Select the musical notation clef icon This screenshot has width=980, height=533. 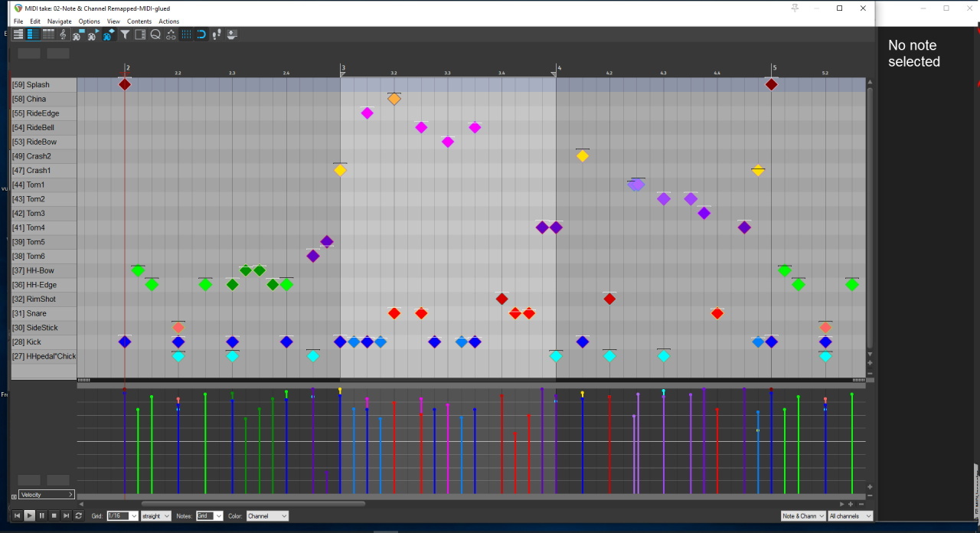[64, 34]
